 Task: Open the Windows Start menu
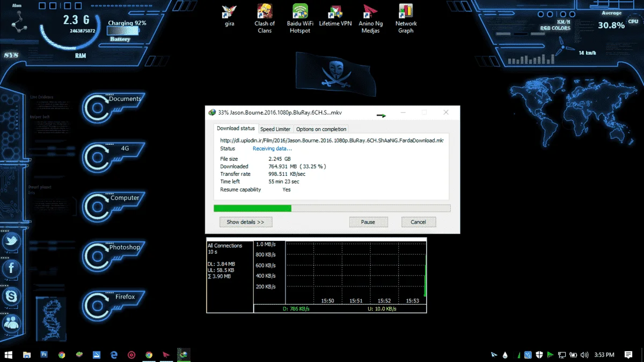click(9, 354)
